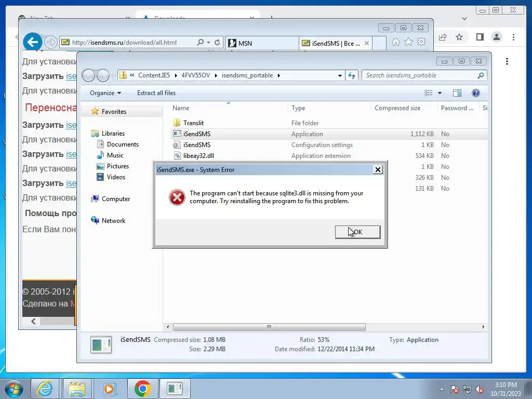532x399 pixels.
Task: Select Favorites in navigation pane
Action: (113, 111)
